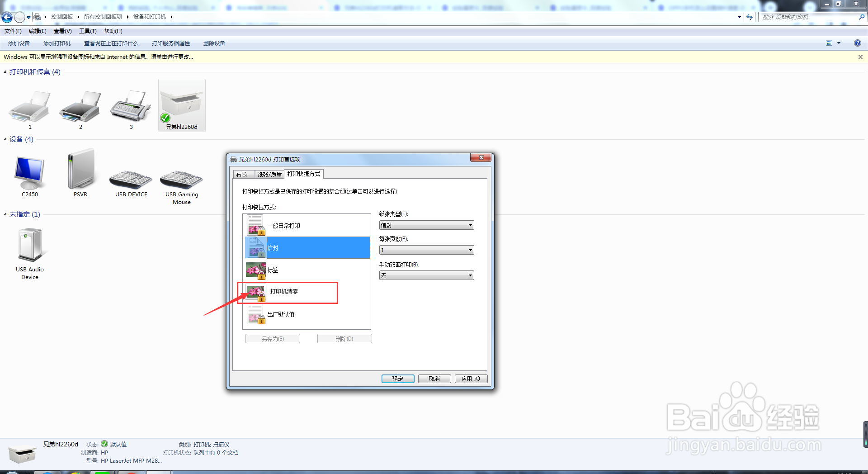Screen dimensions: 868x474
Task: Close the 打印首选项 dialog
Action: (x=481, y=157)
